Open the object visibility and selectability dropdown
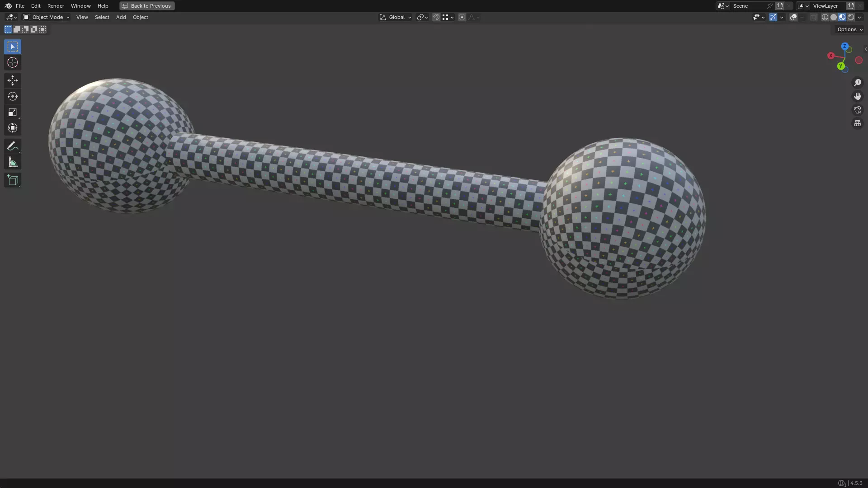 [x=759, y=17]
